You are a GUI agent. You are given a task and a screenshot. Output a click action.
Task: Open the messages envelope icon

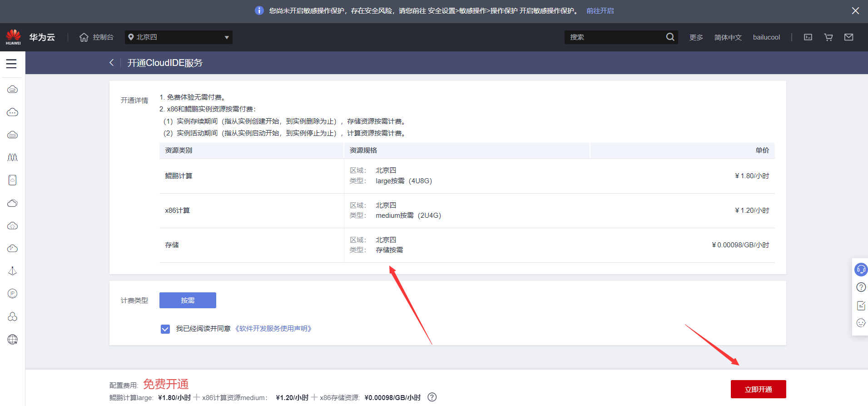(x=848, y=37)
